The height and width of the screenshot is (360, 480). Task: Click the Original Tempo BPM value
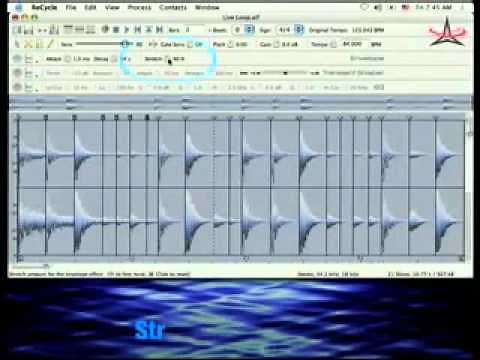368,30
